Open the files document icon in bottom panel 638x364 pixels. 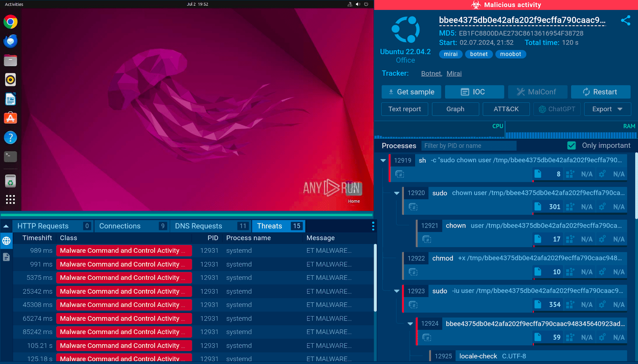tap(6, 257)
